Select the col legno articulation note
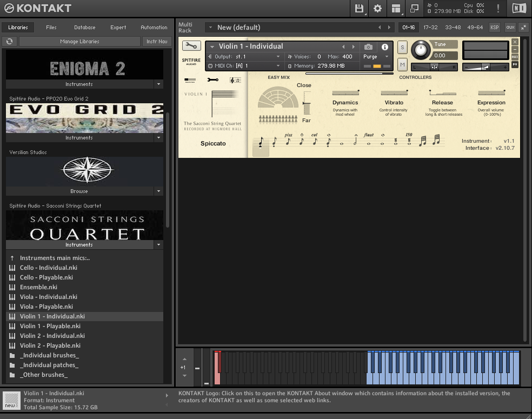Viewport: 532px width, 419px height. tap(315, 140)
